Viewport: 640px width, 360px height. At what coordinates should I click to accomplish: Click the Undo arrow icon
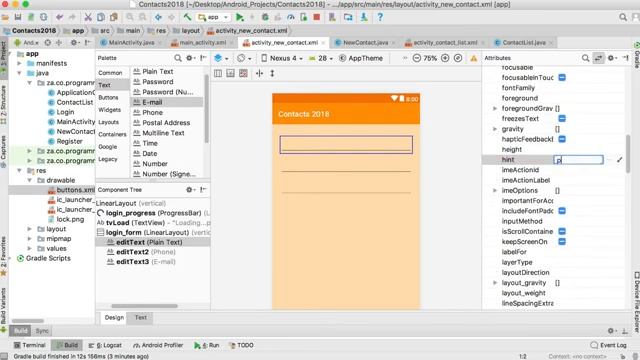click(60, 17)
